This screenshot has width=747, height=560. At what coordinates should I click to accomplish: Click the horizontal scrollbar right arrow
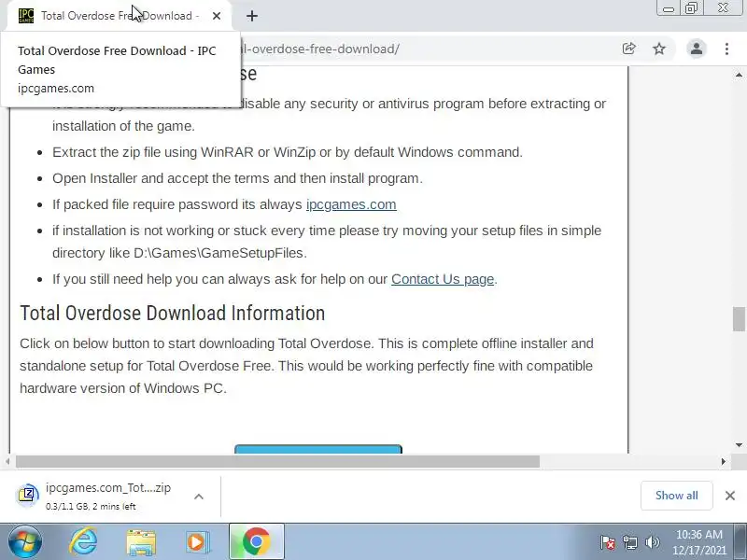pos(723,461)
